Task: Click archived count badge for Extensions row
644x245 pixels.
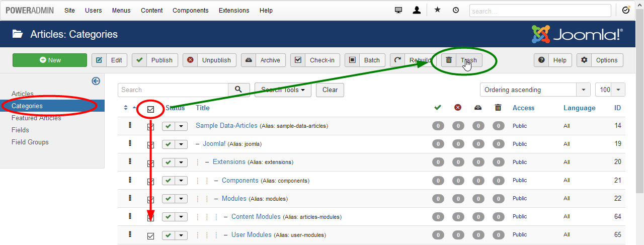Action: pyautogui.click(x=478, y=162)
